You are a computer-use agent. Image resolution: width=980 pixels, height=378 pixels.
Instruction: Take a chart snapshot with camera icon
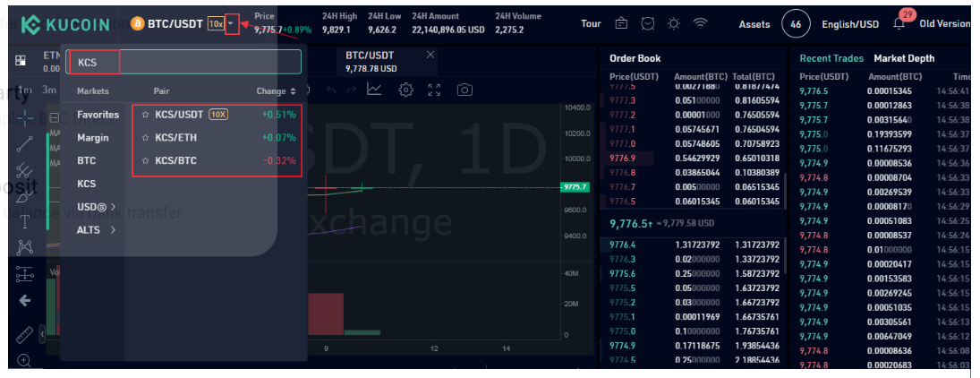pos(464,90)
